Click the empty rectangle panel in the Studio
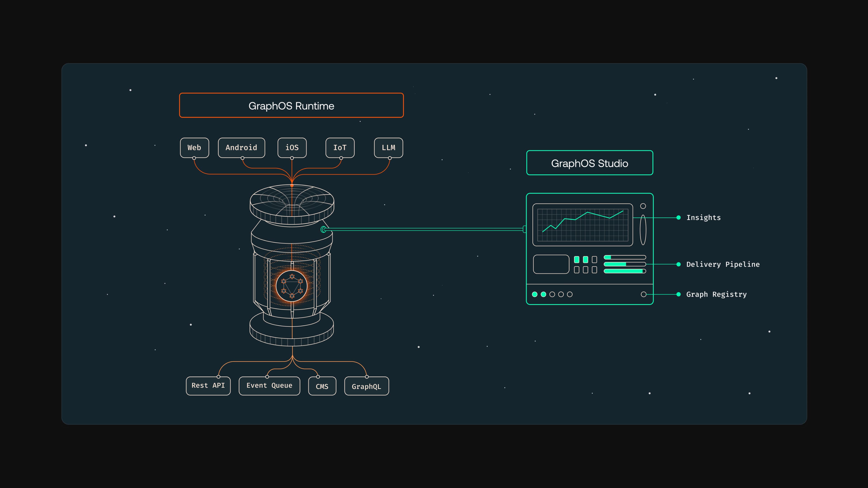 551,264
